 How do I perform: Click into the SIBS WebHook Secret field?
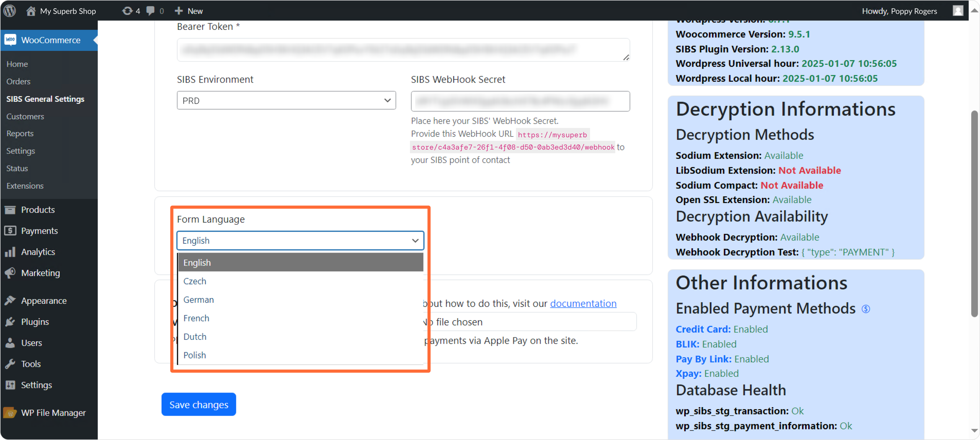coord(520,101)
